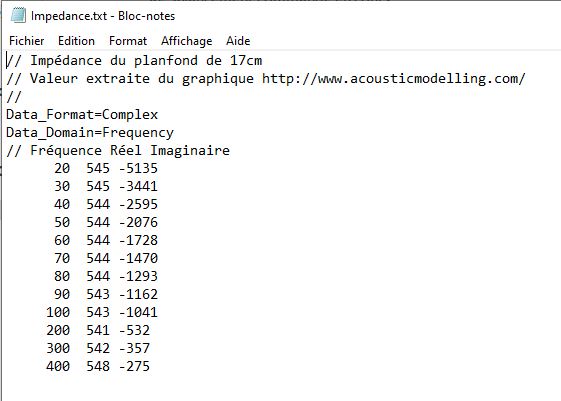Click the frequency value 100
Screen dimensions: 561x401
58,312
